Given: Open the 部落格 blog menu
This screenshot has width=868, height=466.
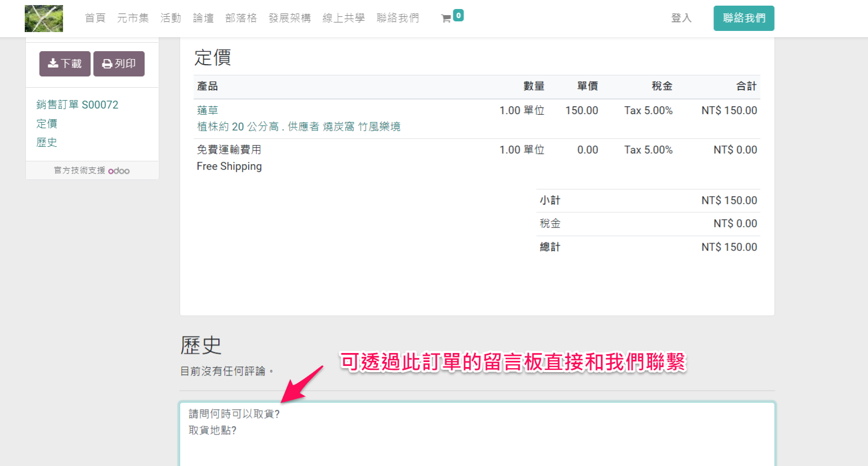Looking at the screenshot, I should pos(241,18).
